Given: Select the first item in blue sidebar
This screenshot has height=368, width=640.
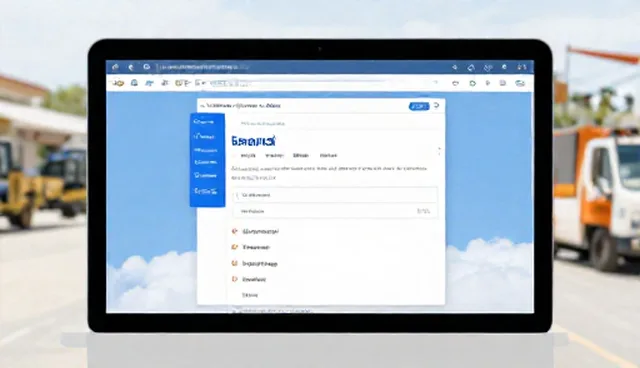Looking at the screenshot, I should pyautogui.click(x=204, y=122).
